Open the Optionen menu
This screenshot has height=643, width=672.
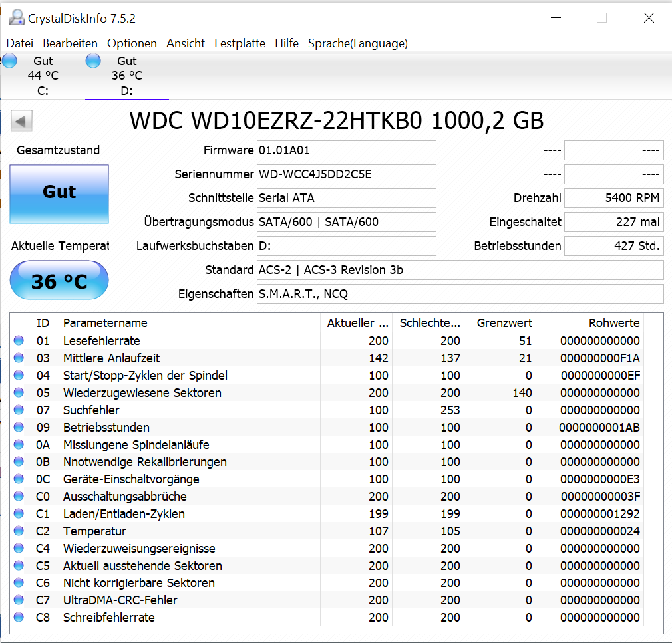click(x=132, y=43)
